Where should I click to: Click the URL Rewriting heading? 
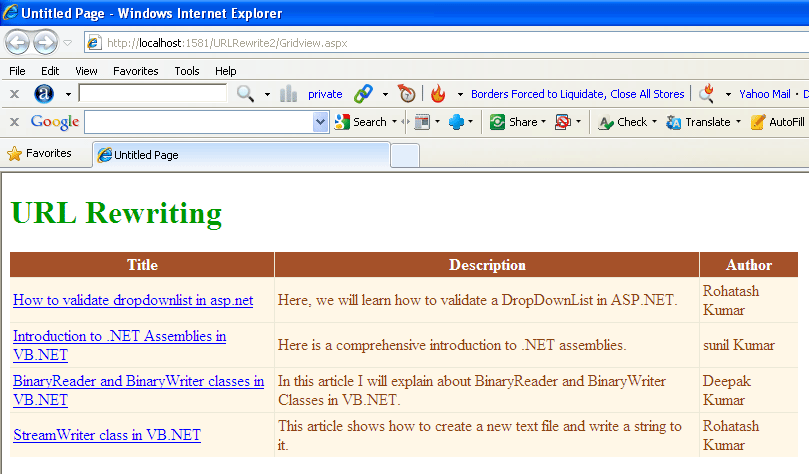point(117,213)
